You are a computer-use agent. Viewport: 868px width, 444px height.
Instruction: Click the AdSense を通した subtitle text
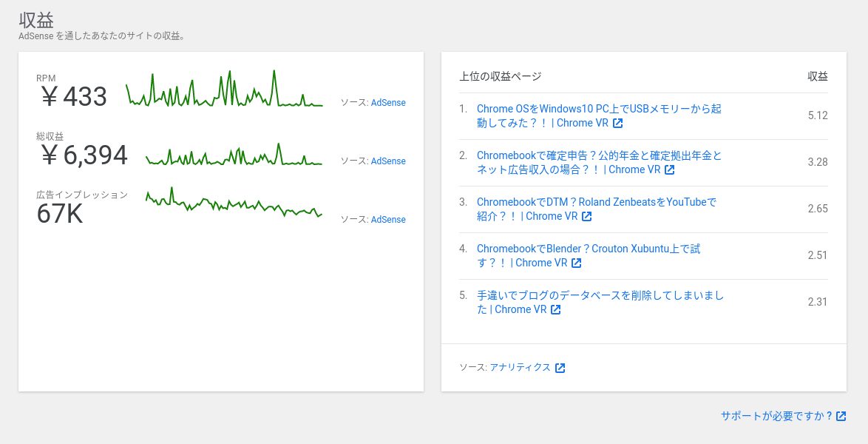point(102,36)
